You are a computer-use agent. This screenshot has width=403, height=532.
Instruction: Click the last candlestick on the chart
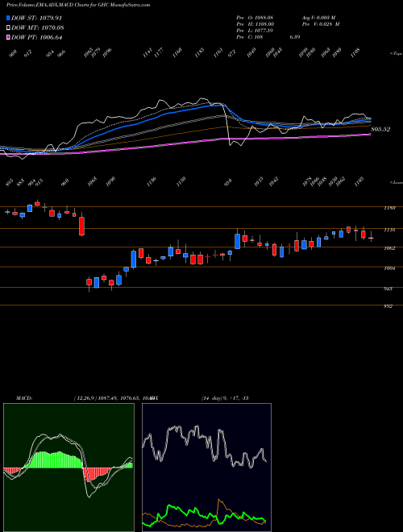coord(371,238)
